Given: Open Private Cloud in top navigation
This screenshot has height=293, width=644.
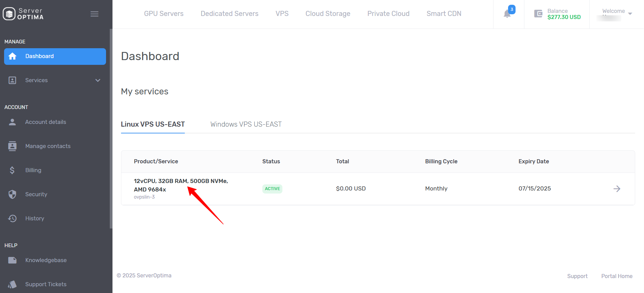Looking at the screenshot, I should coord(388,14).
